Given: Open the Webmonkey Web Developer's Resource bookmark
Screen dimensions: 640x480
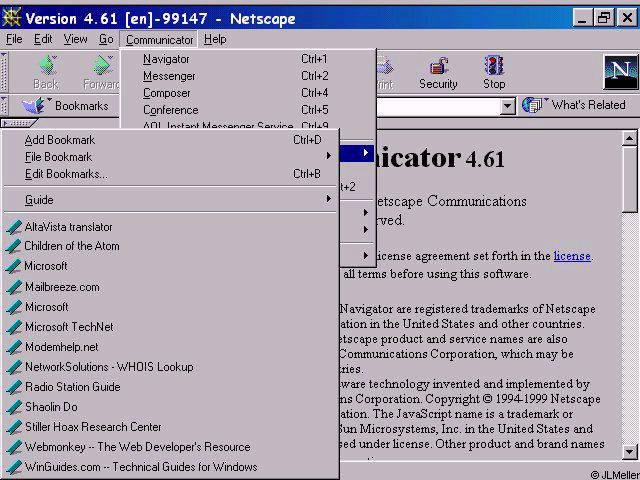Looking at the screenshot, I should pos(137,447).
